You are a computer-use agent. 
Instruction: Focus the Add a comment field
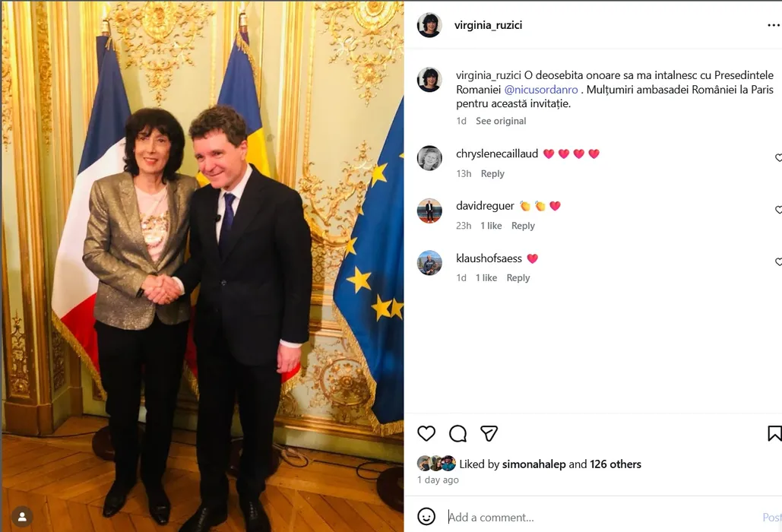pyautogui.click(x=601, y=517)
